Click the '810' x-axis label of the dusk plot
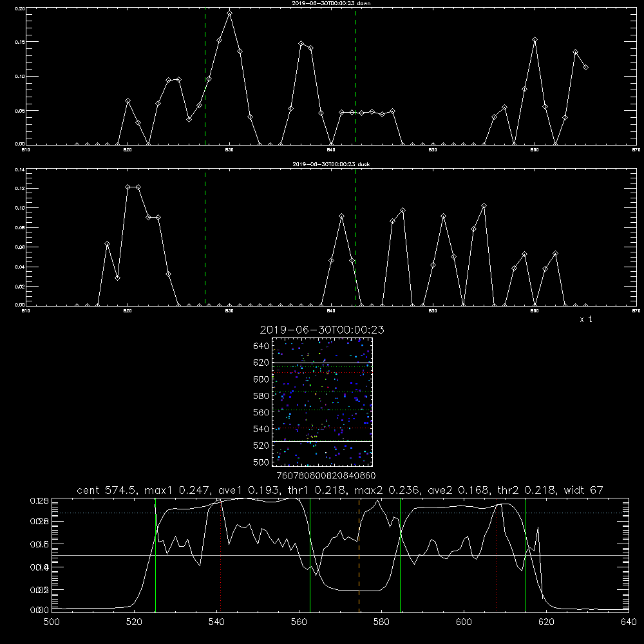 pyautogui.click(x=26, y=311)
